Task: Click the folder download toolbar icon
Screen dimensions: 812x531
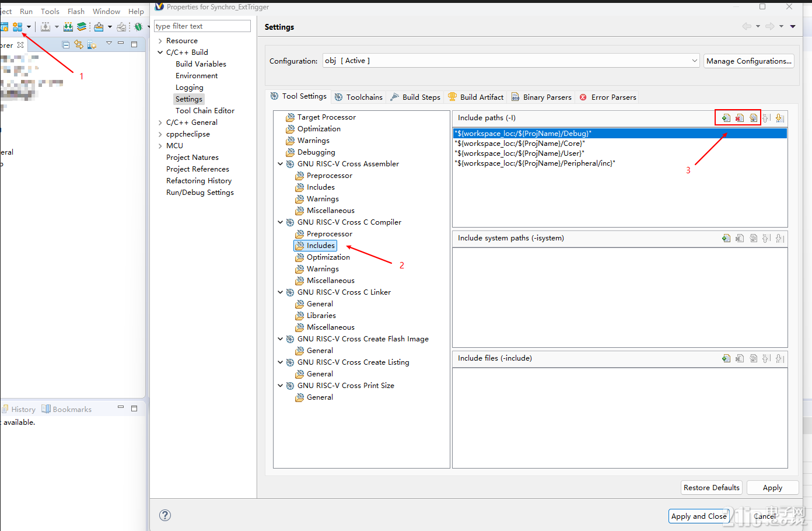Action: tap(99, 27)
